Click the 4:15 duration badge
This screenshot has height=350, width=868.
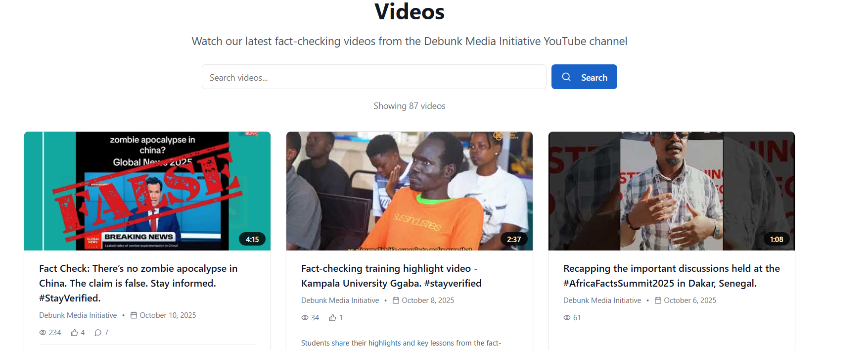click(252, 240)
